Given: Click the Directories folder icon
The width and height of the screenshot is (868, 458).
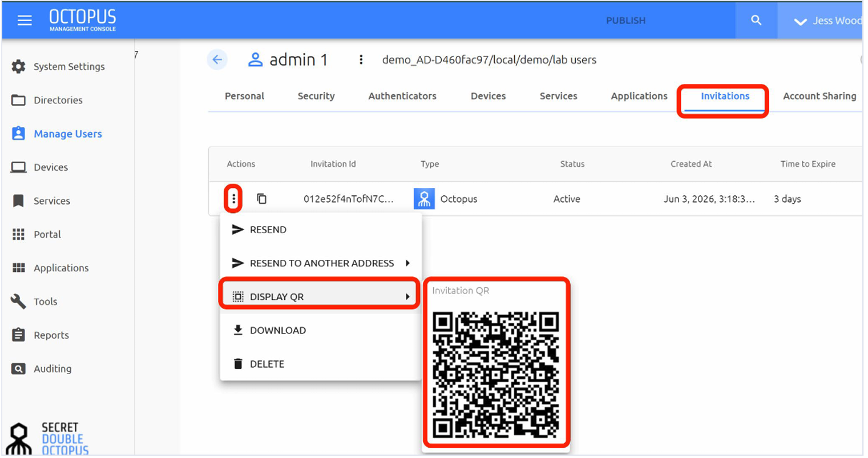Looking at the screenshot, I should (18, 101).
